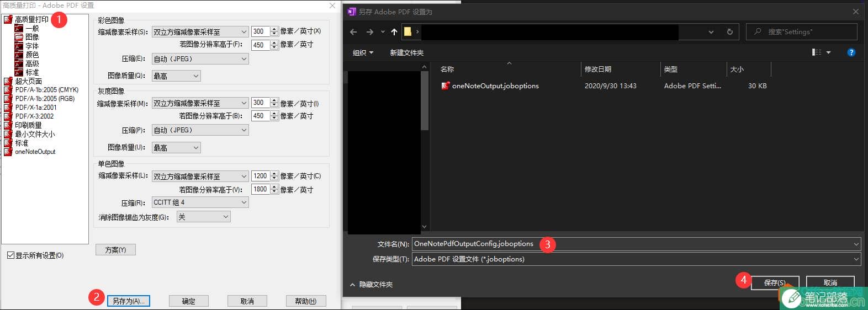Click the folder icon in address bar

407,31
